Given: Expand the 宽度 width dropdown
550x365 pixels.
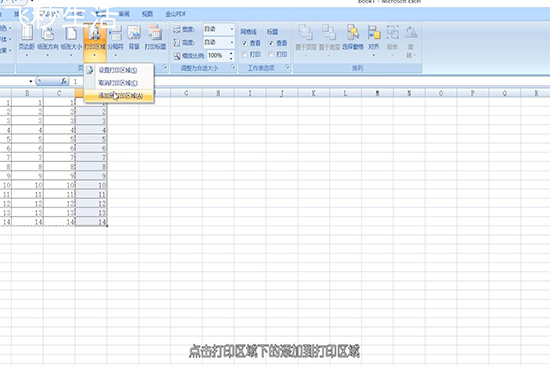Looking at the screenshot, I should [x=232, y=29].
